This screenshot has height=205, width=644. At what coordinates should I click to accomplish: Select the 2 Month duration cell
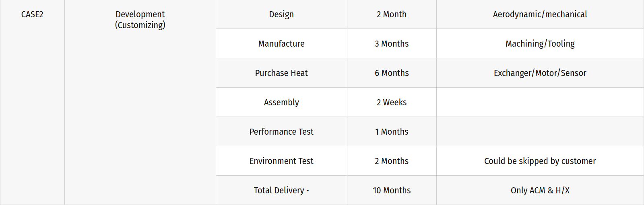392,14
